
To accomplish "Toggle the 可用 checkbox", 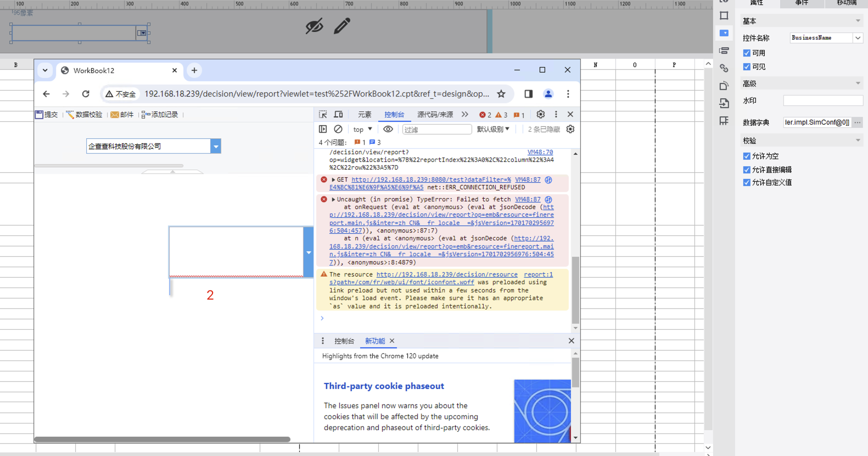I will pos(747,53).
